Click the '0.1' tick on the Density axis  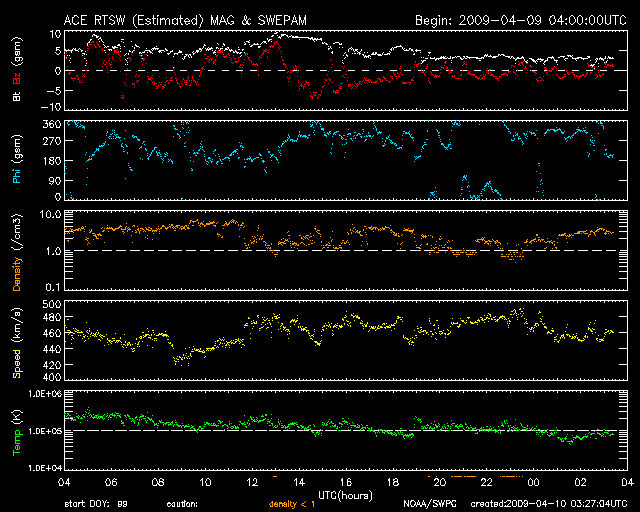pyautogui.click(x=53, y=287)
